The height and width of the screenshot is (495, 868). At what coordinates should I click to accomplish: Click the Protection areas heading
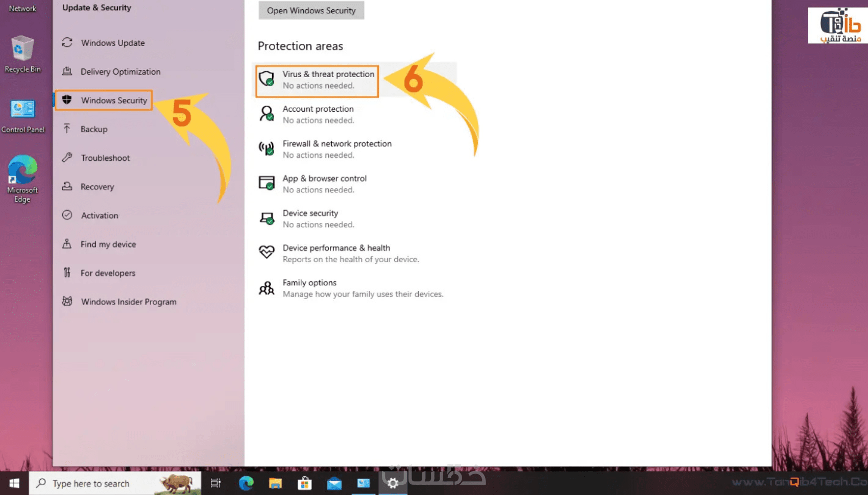pyautogui.click(x=300, y=46)
